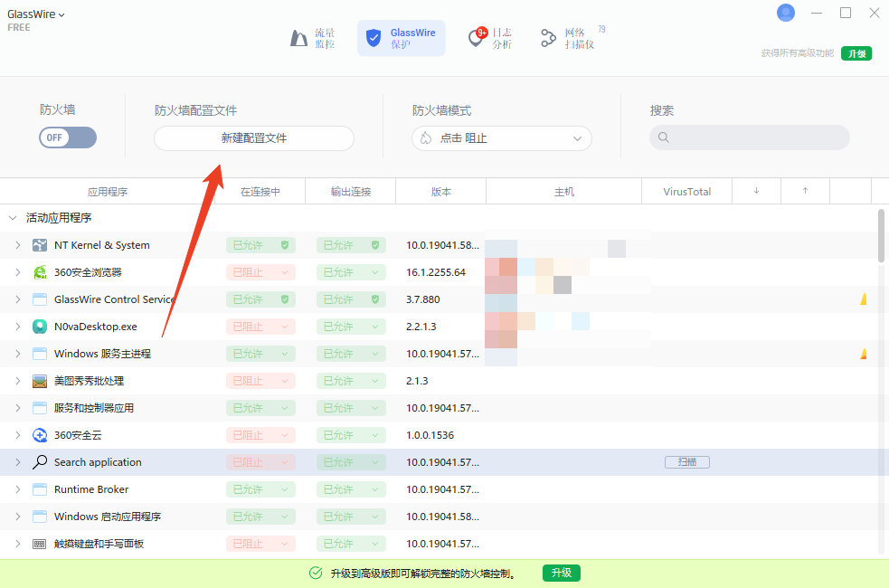The image size is (889, 588).
Task: Click the 360安全浏览器 app icon
Action: 40,272
